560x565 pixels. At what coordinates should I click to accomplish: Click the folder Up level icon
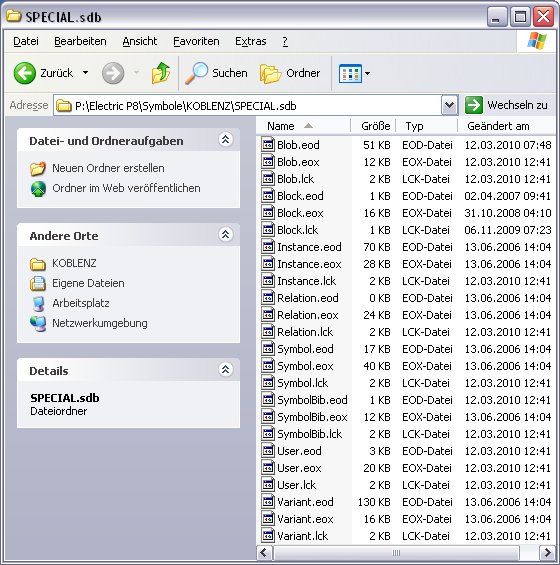(161, 73)
